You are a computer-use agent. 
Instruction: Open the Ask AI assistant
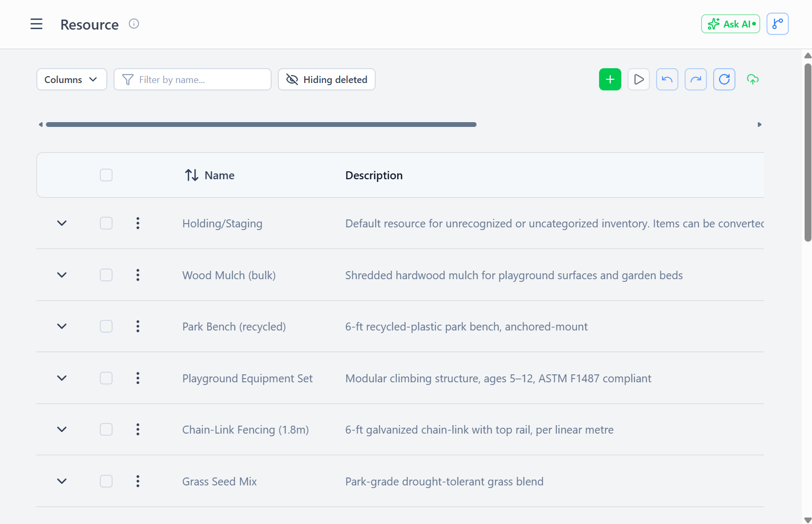[x=731, y=24]
